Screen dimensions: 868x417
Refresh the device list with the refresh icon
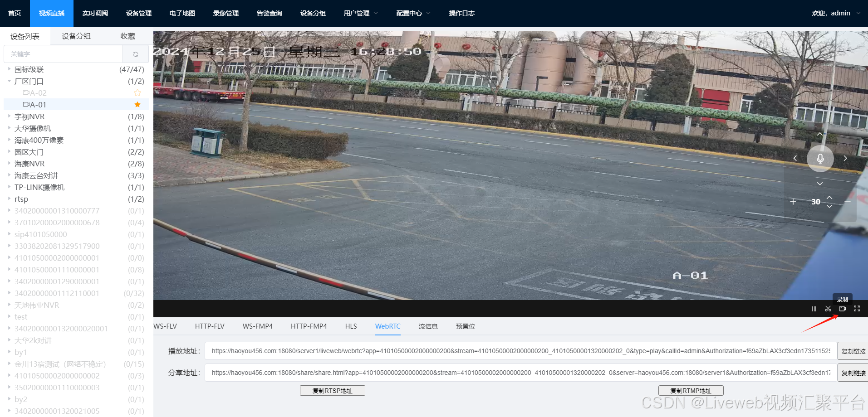coord(136,53)
